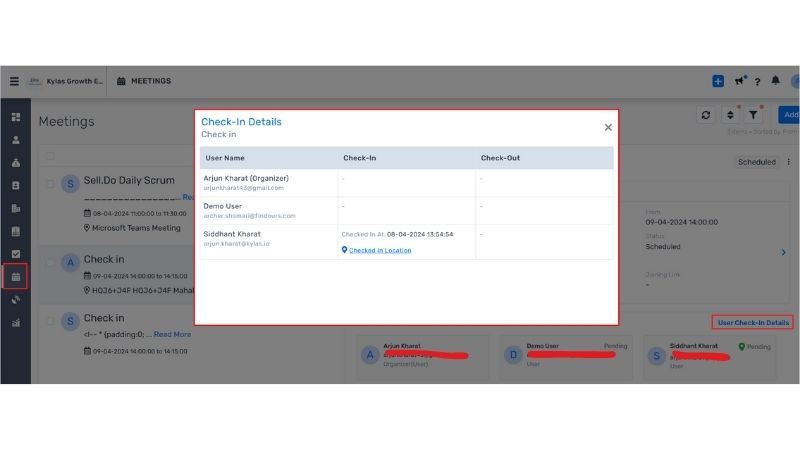
Task: Open the User Check-In Details link
Action: click(x=753, y=322)
